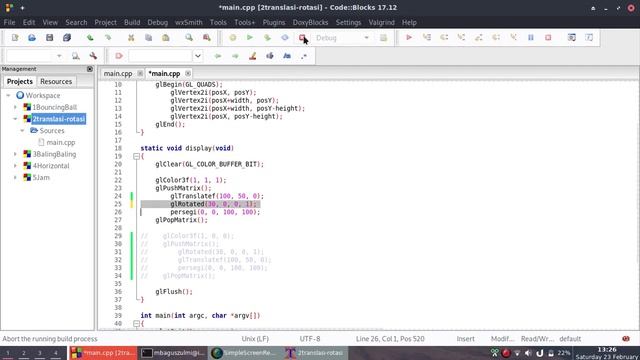The height and width of the screenshot is (360, 640).
Task: Select main.cpp in Sources tree
Action: 61,142
